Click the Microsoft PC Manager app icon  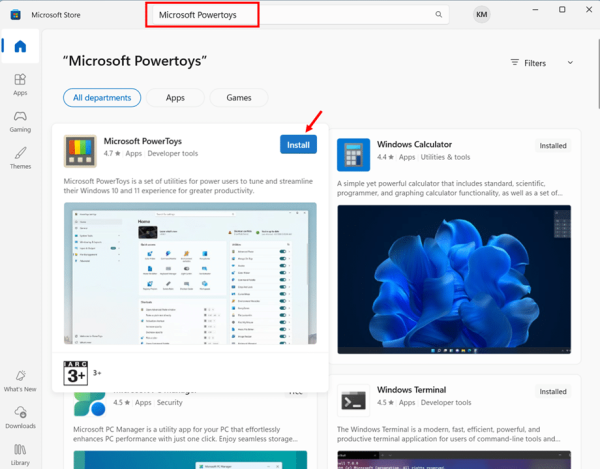90,404
